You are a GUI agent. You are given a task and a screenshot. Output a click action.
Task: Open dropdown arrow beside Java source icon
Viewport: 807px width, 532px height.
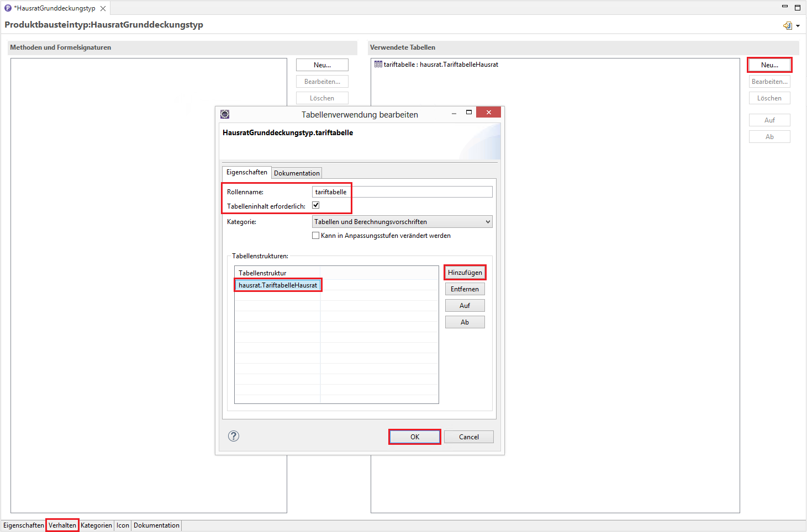[798, 26]
